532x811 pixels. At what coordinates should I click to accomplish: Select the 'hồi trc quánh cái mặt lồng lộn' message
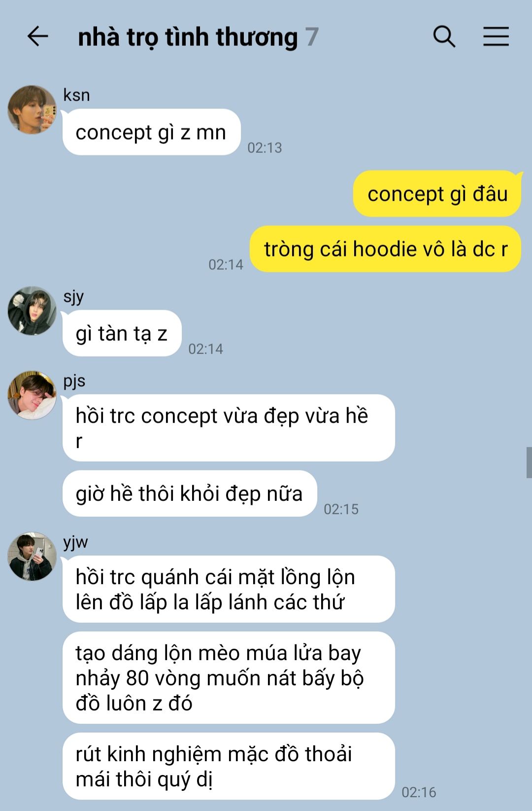pyautogui.click(x=229, y=589)
